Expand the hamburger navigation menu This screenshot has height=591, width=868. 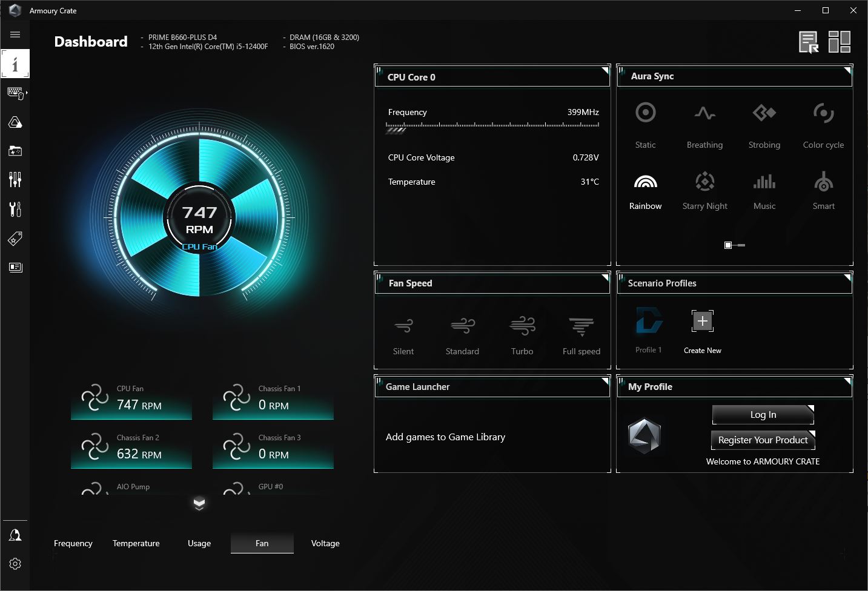15,35
